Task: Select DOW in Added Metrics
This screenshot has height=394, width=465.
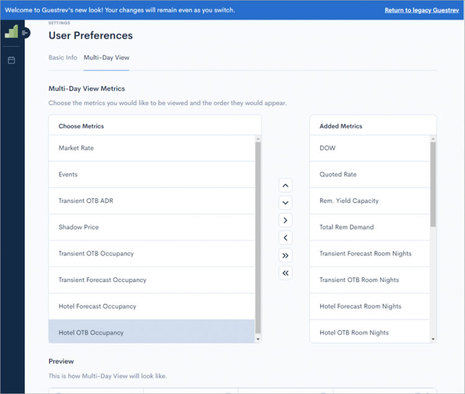Action: tap(370, 148)
